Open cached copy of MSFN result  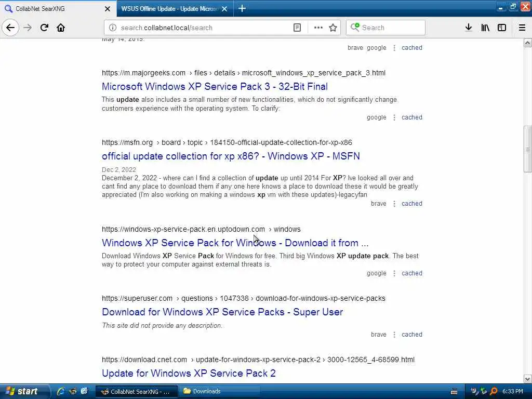[x=412, y=204]
